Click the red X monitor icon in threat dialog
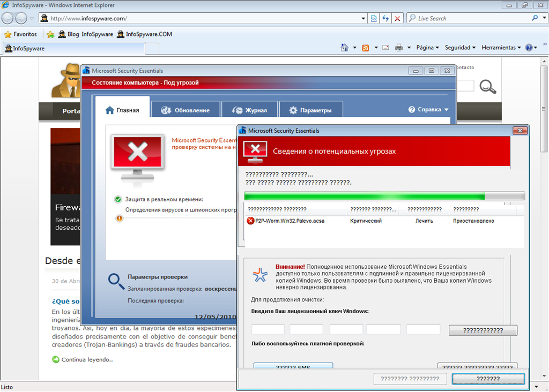The height and width of the screenshot is (392, 549). pyautogui.click(x=255, y=152)
